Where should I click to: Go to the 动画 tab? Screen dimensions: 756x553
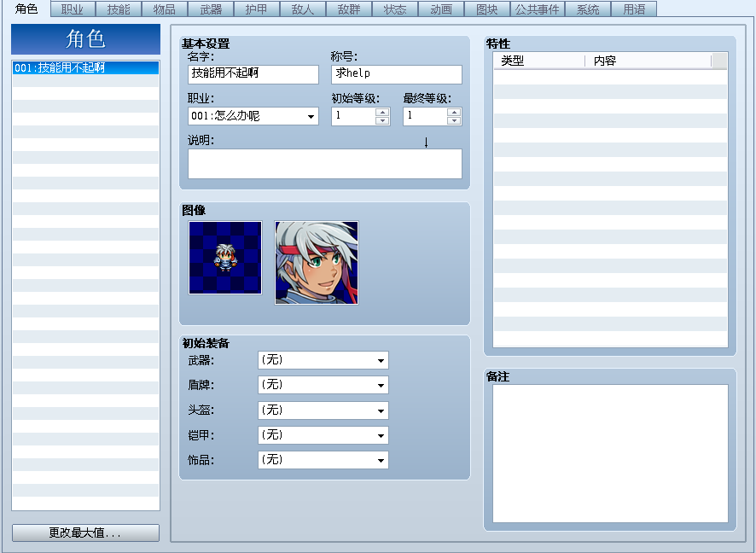(x=442, y=9)
